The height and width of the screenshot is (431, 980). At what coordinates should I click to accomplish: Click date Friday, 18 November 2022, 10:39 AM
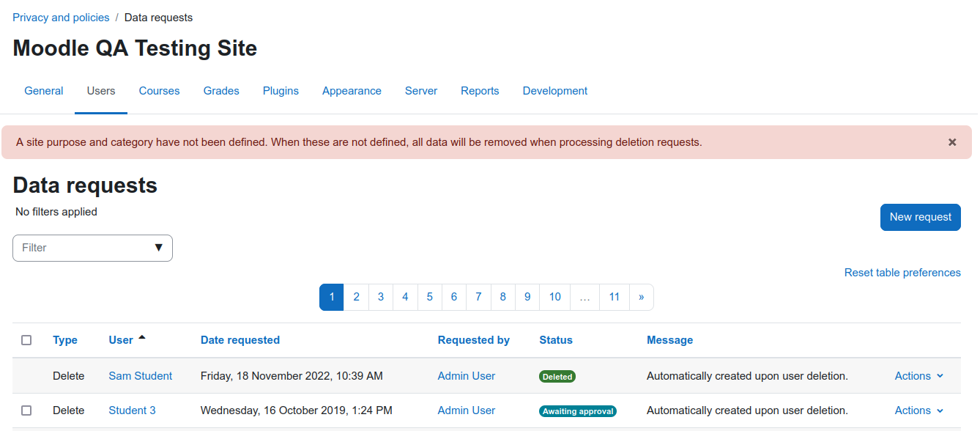292,376
